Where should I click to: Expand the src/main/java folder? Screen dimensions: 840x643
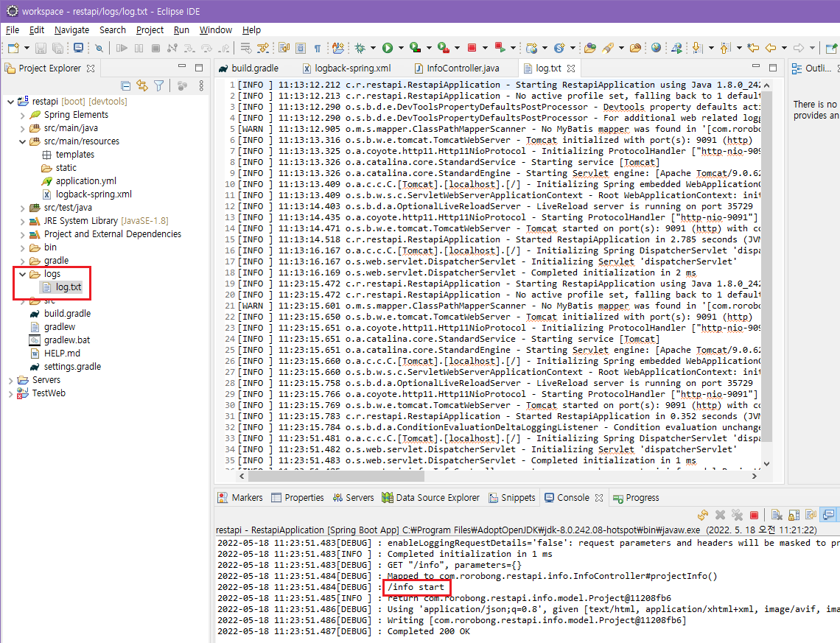[x=23, y=128]
